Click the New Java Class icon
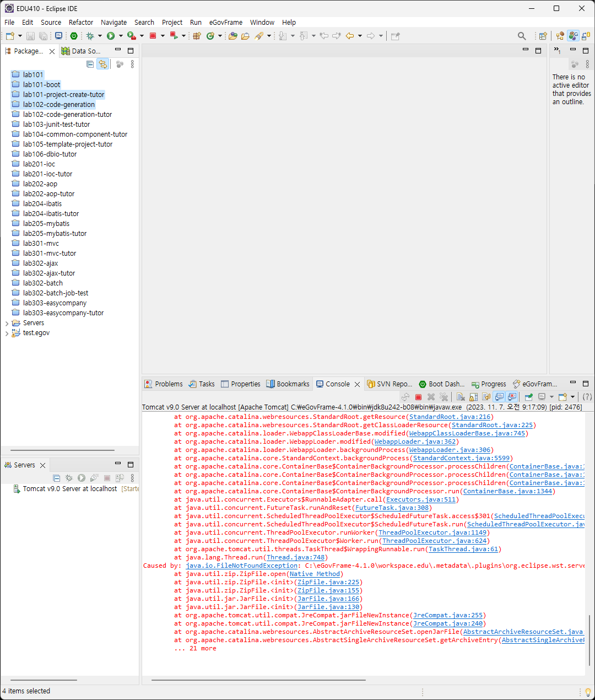Viewport: 595px width, 700px height. tap(210, 36)
